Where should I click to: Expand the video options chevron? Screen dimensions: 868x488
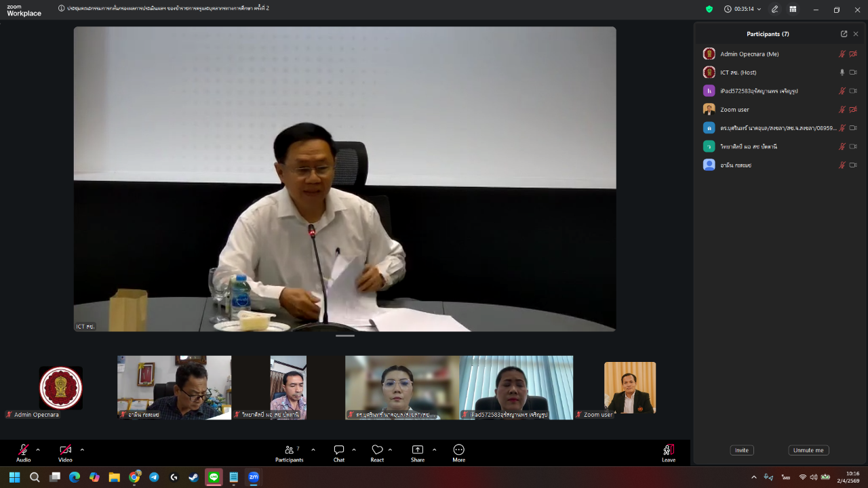(82, 449)
